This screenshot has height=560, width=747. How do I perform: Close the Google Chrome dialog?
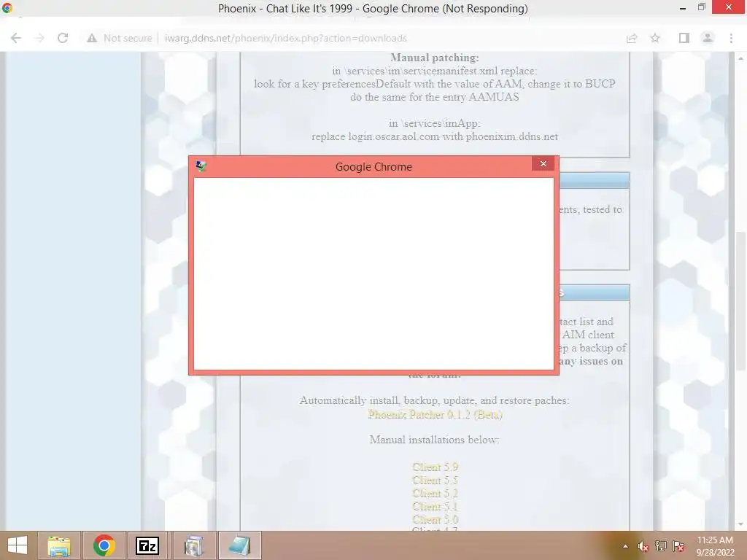point(543,164)
